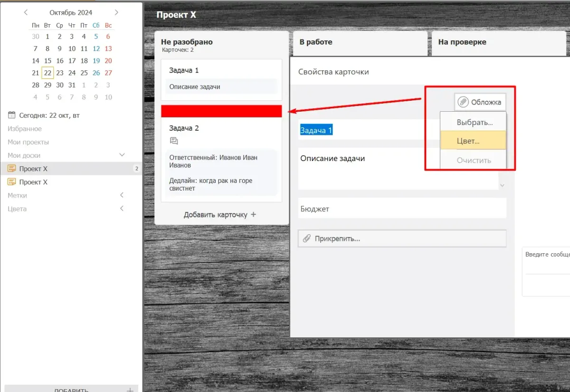
Task: Choose Выбрать... from the cover menu
Action: pos(474,122)
